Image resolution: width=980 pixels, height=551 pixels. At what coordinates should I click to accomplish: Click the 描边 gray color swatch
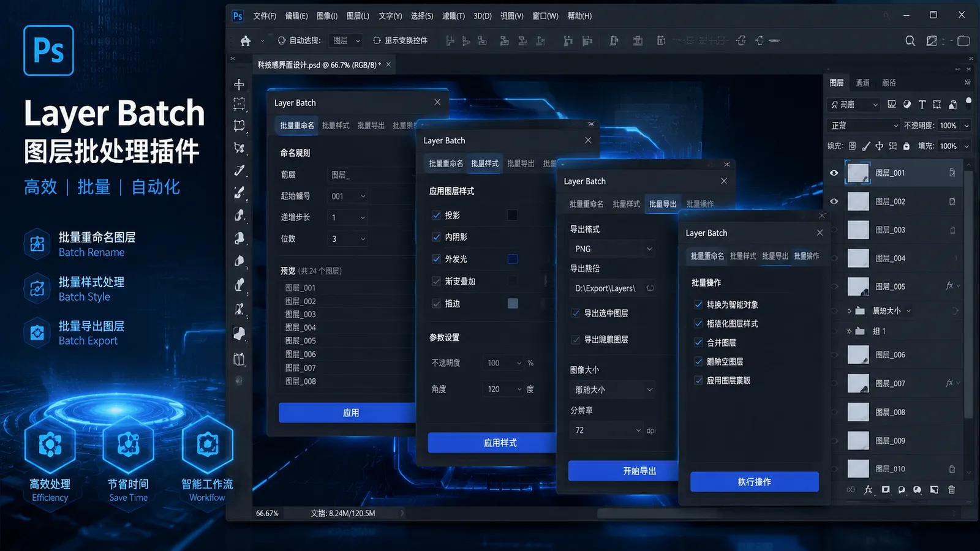click(513, 304)
